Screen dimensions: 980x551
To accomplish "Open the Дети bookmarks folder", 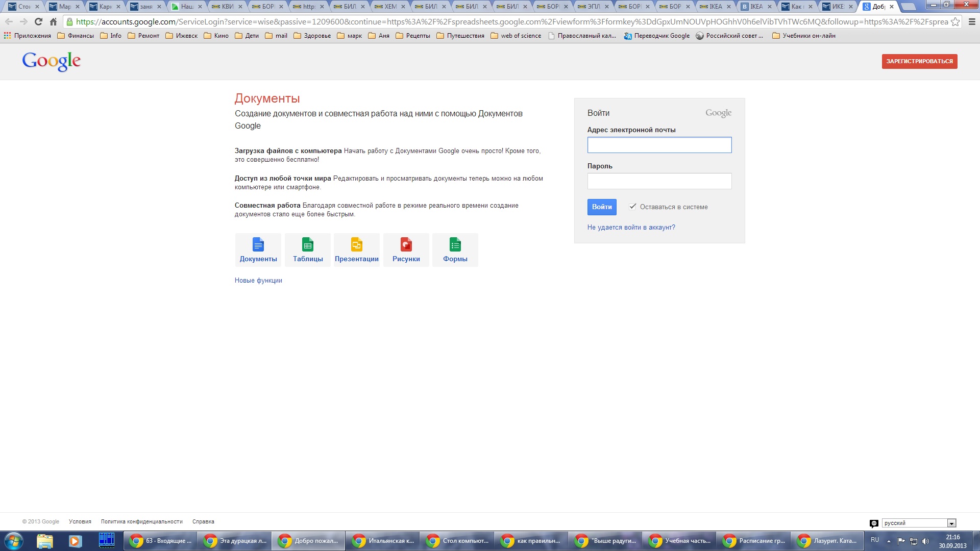I will pos(247,36).
